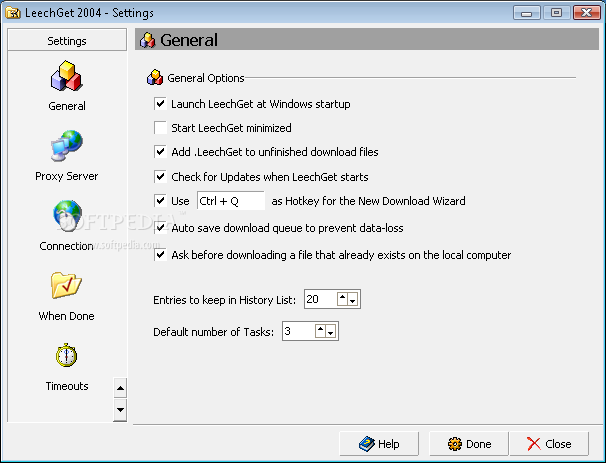Open Connection settings globe icon
The width and height of the screenshot is (606, 463).
click(x=67, y=215)
